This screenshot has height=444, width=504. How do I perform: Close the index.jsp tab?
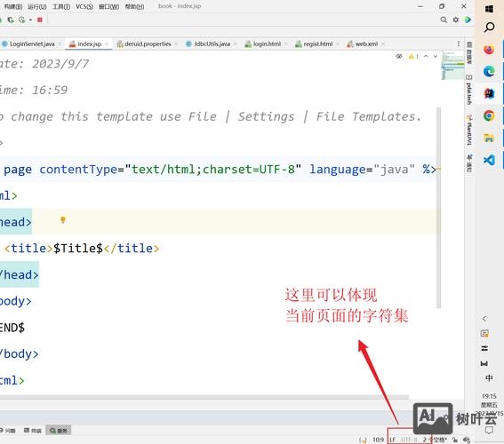pos(107,44)
